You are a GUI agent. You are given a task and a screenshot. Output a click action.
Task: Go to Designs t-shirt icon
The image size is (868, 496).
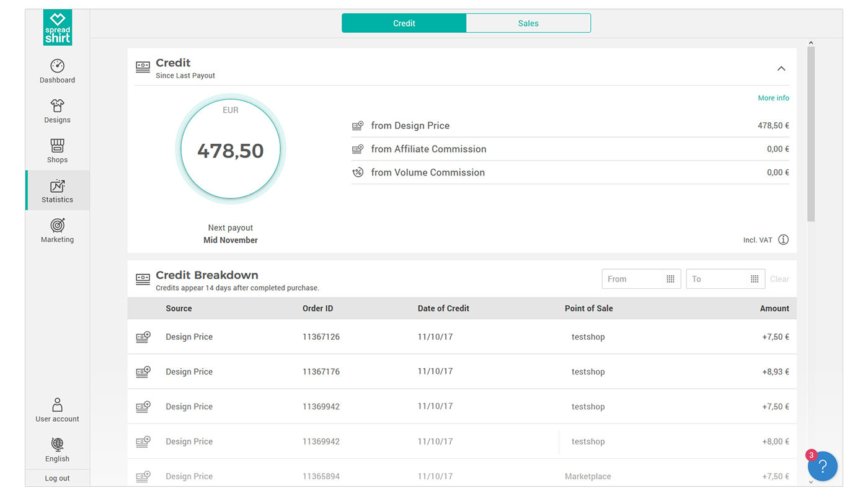point(57,105)
